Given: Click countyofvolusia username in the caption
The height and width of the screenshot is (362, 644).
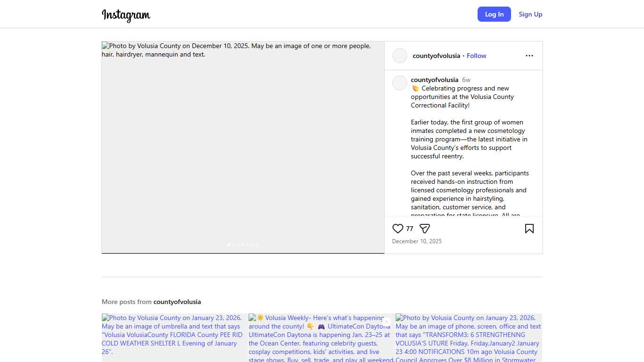Looking at the screenshot, I should (434, 80).
